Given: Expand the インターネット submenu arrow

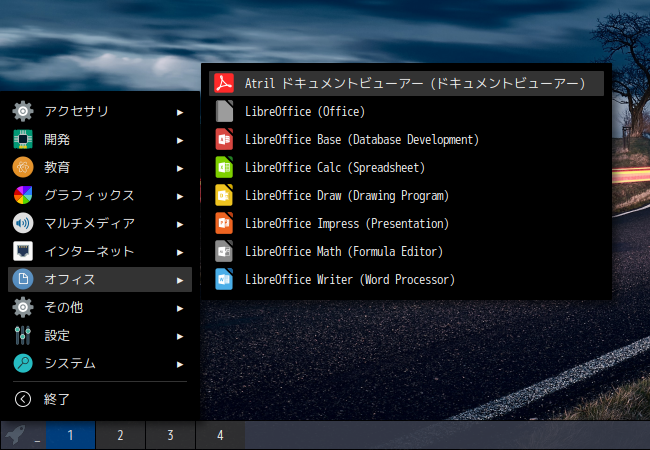Looking at the screenshot, I should (x=179, y=252).
